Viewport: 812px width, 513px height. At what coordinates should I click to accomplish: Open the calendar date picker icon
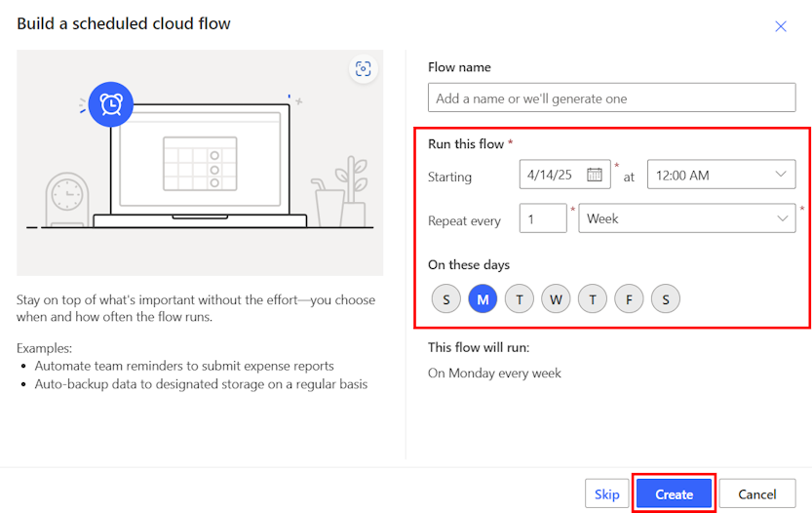(x=595, y=176)
